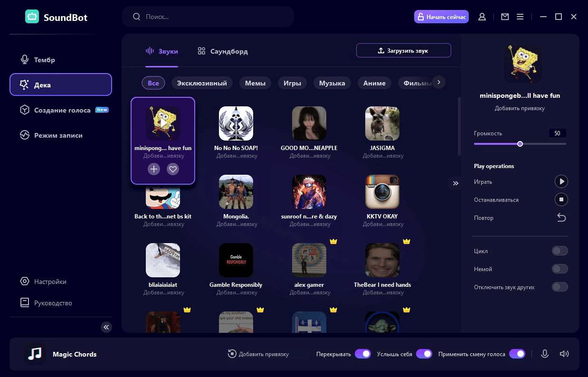Open the mail envelope icon in header
The height and width of the screenshot is (377, 588).
tap(505, 17)
